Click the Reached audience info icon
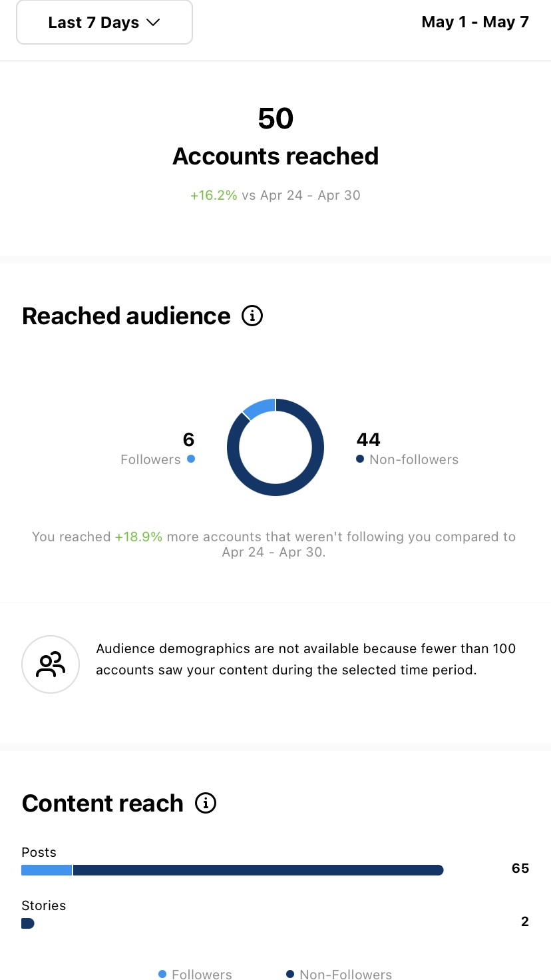The height and width of the screenshot is (980, 551). [252, 316]
